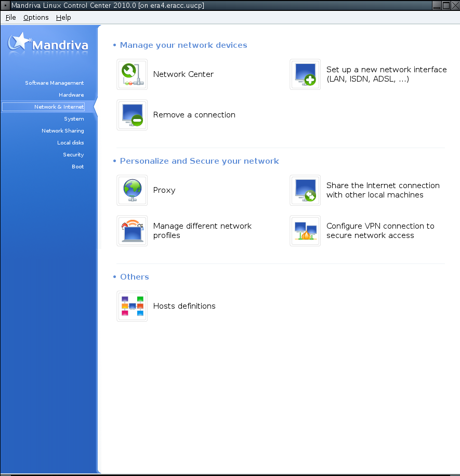
Task: Click the Mandriva logo in the sidebar
Action: coord(48,44)
